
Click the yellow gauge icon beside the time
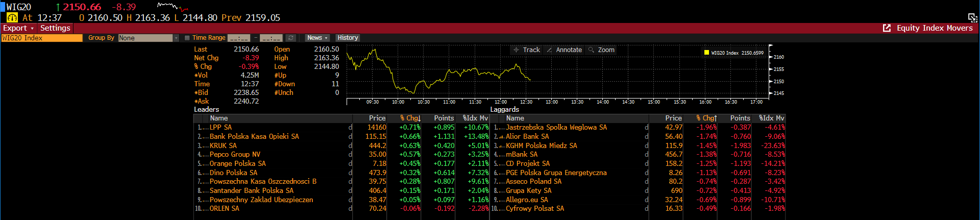tap(12, 17)
